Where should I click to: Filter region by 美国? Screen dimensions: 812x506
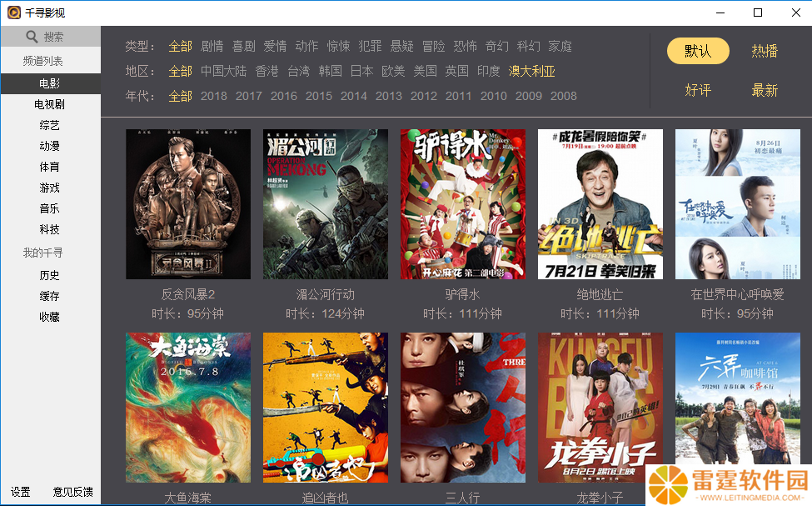pos(426,71)
